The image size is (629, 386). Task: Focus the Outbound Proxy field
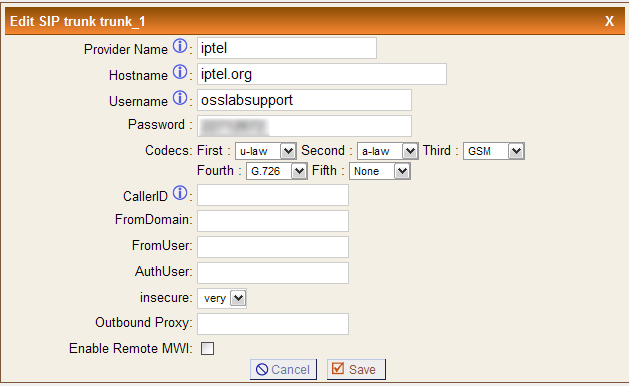point(273,324)
